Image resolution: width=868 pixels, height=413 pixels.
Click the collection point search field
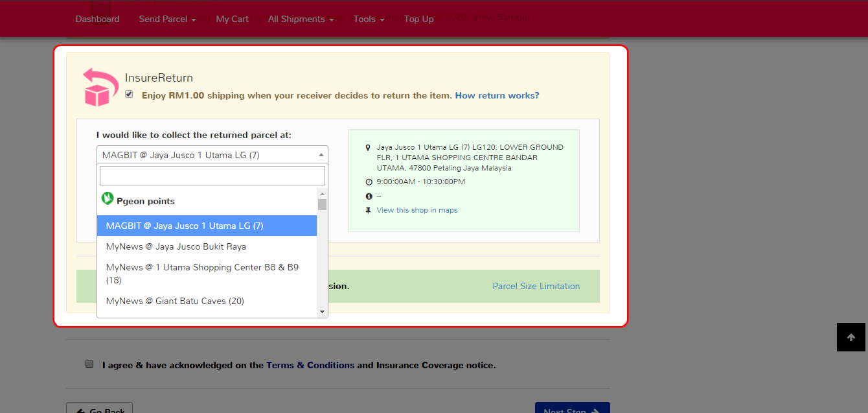(212, 176)
